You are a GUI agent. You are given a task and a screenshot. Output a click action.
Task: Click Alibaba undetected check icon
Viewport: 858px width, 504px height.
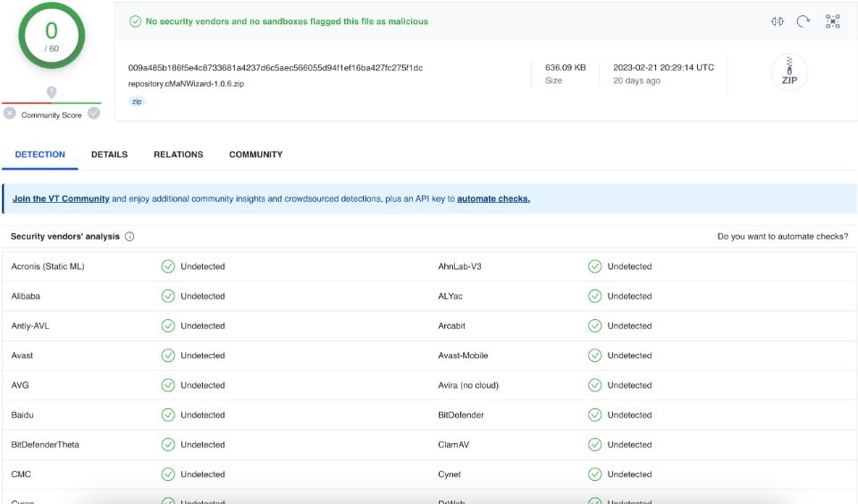(168, 296)
